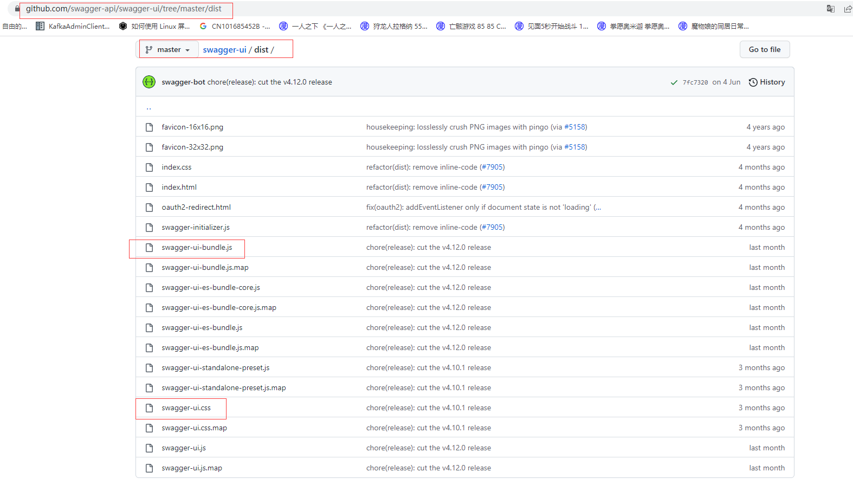
Task: Open the v4.12.0 release commit message in the header
Action: tap(270, 82)
